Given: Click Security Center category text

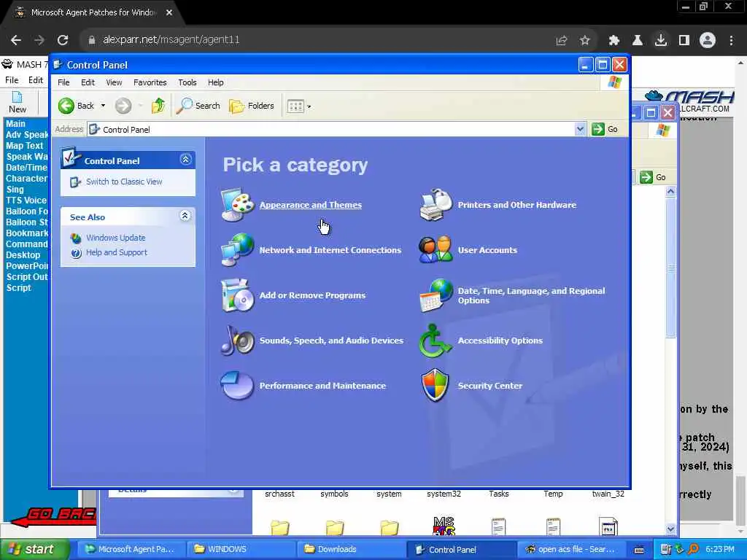Looking at the screenshot, I should tap(489, 386).
